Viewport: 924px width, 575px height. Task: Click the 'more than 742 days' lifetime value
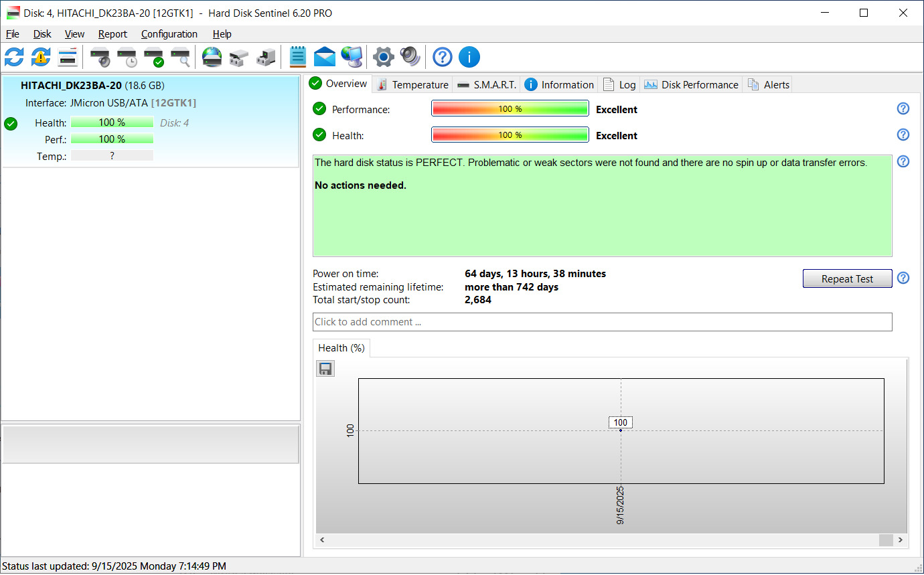point(512,287)
